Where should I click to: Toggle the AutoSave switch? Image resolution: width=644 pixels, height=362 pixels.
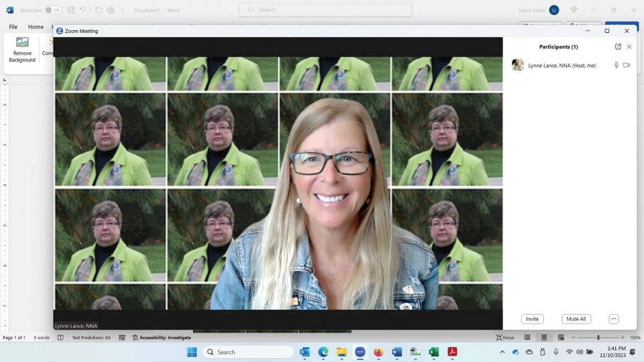(53, 10)
